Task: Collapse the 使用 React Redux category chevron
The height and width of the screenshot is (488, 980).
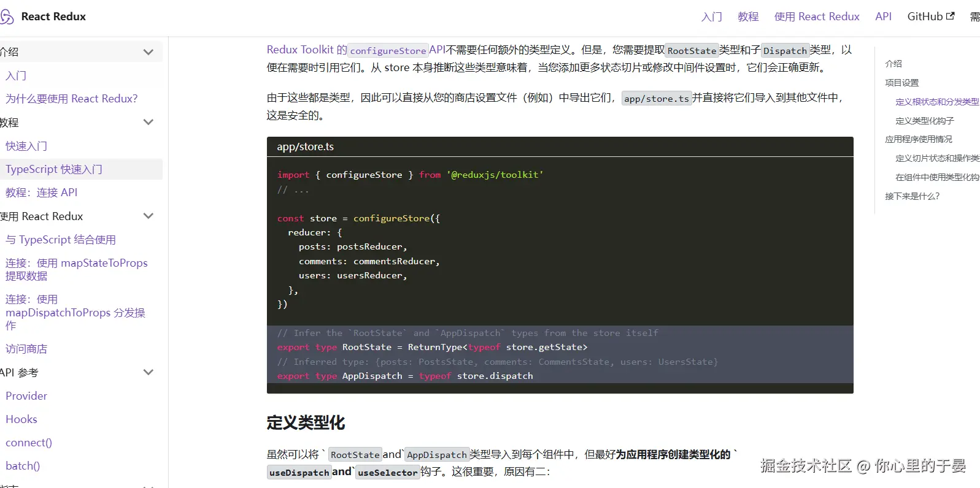Action: pos(148,216)
